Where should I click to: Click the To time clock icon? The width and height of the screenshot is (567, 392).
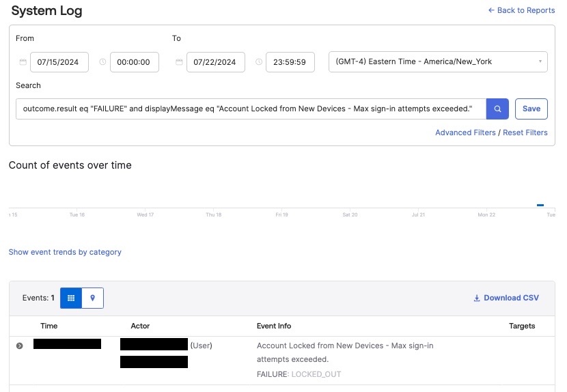[259, 62]
